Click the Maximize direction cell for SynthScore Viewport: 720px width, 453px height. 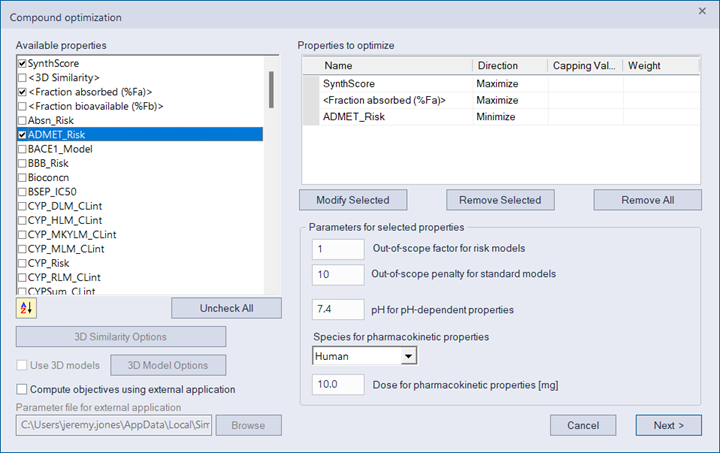[510, 84]
